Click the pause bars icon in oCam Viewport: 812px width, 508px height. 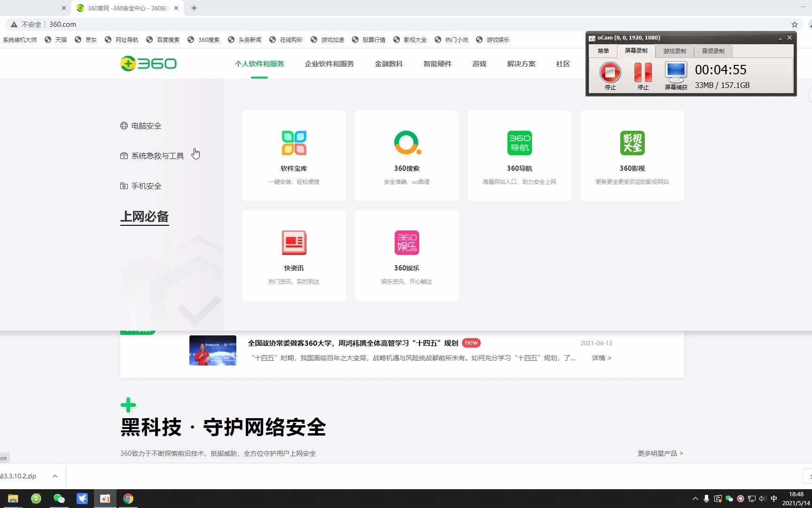coord(643,72)
